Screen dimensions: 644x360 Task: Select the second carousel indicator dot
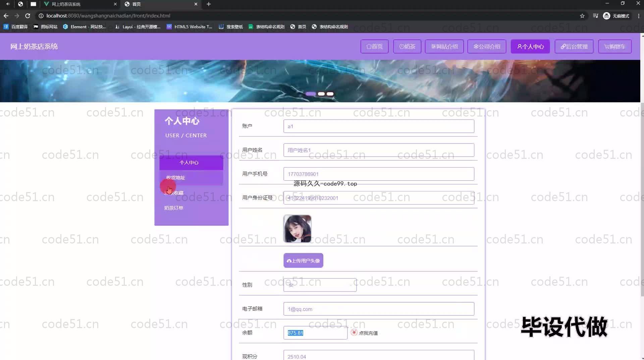click(321, 94)
